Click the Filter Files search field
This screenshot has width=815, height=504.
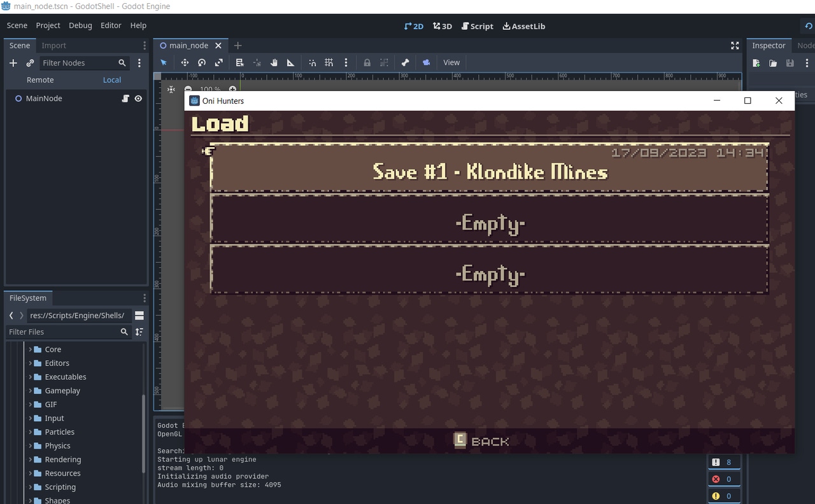point(62,332)
